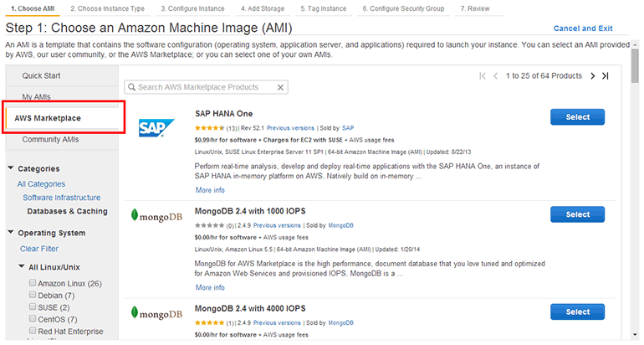Collapse the Operating System section
Screen dimensions: 644x345
coord(10,233)
